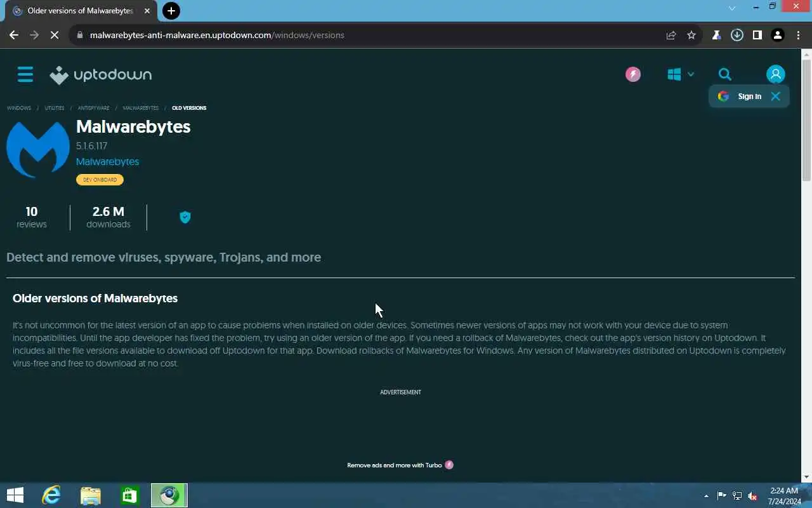Open the Chrome profile icon
The height and width of the screenshot is (508, 812).
point(778,35)
